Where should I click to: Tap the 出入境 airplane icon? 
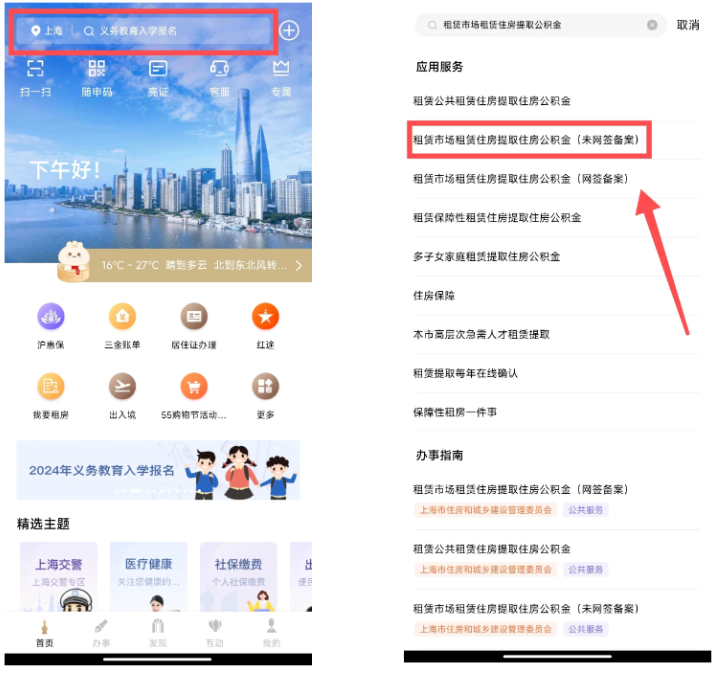(x=122, y=387)
